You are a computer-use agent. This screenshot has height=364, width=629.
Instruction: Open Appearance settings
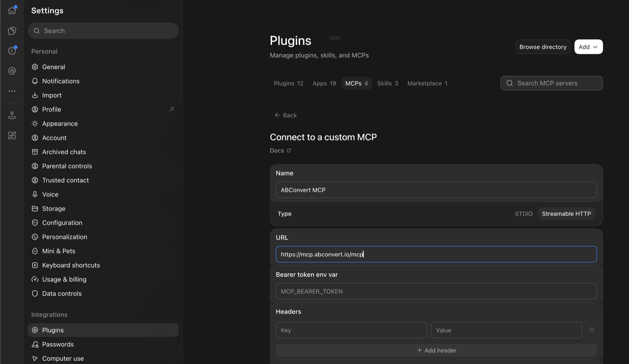point(103,124)
